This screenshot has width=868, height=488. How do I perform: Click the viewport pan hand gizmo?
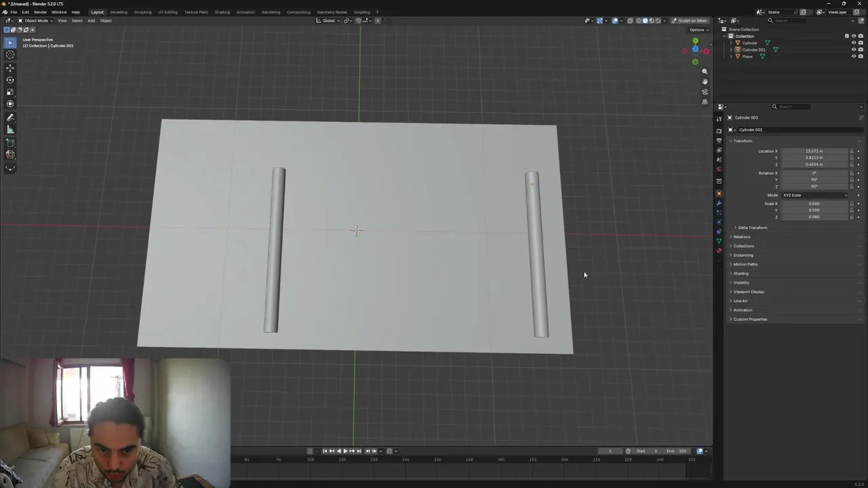tap(705, 81)
